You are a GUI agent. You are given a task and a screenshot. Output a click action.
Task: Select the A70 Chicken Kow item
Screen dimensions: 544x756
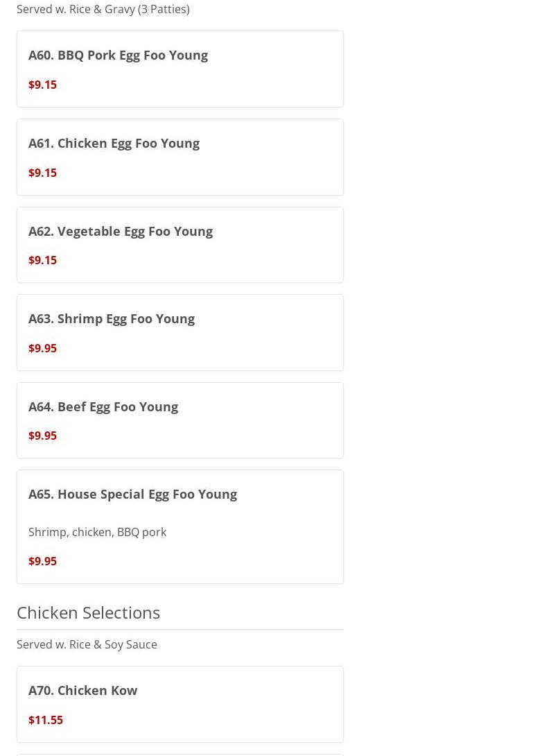(82, 690)
